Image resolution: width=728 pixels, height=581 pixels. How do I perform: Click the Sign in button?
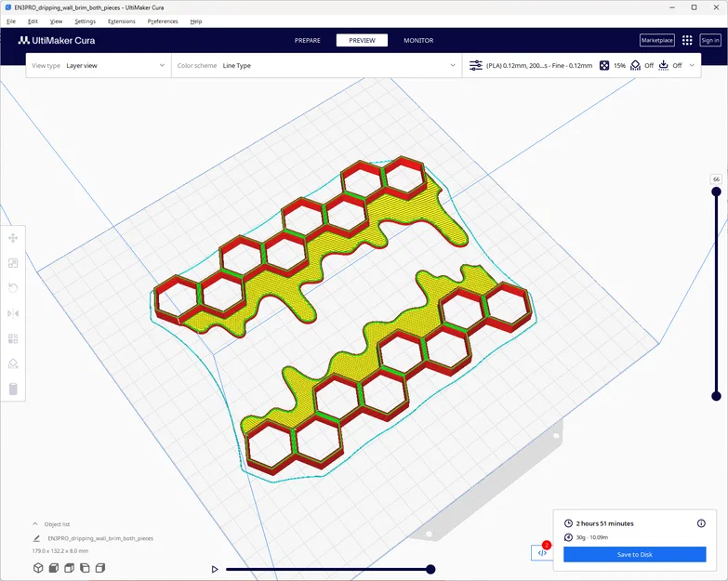[710, 40]
